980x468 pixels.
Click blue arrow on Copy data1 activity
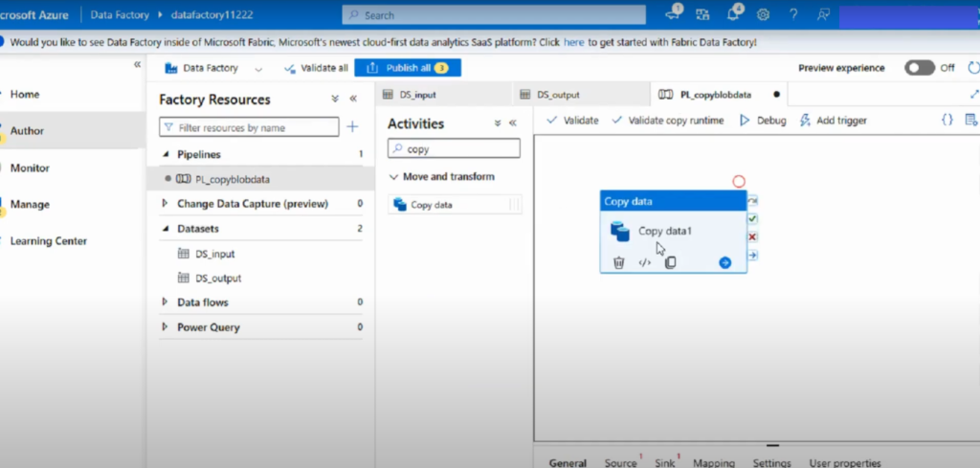click(725, 263)
